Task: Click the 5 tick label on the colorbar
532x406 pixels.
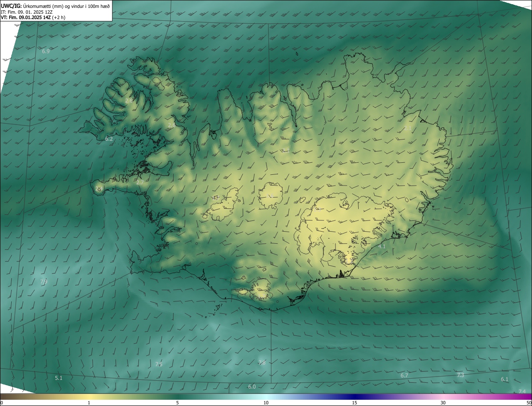Action: 177,403
